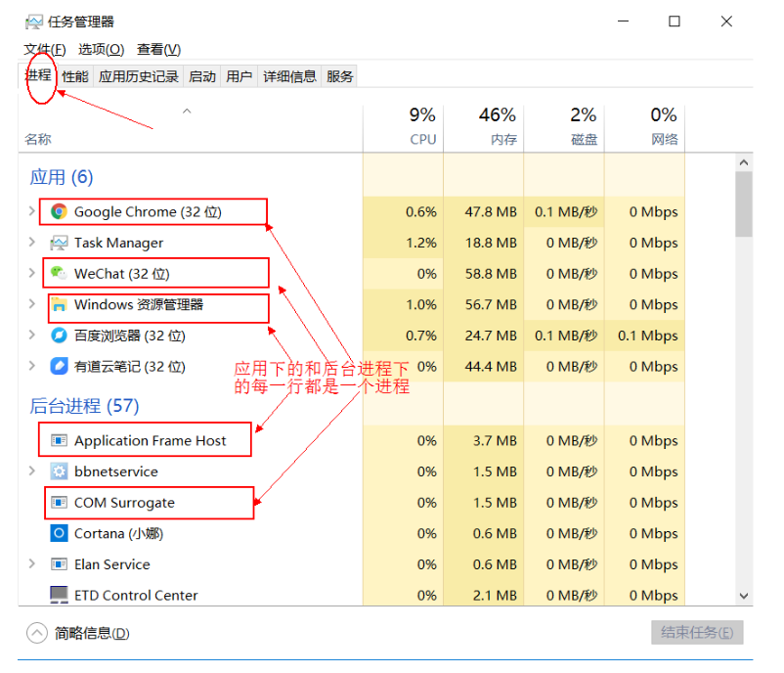The image size is (784, 673).
Task: Click the 后台进程 (57) group header
Action: pyautogui.click(x=84, y=406)
